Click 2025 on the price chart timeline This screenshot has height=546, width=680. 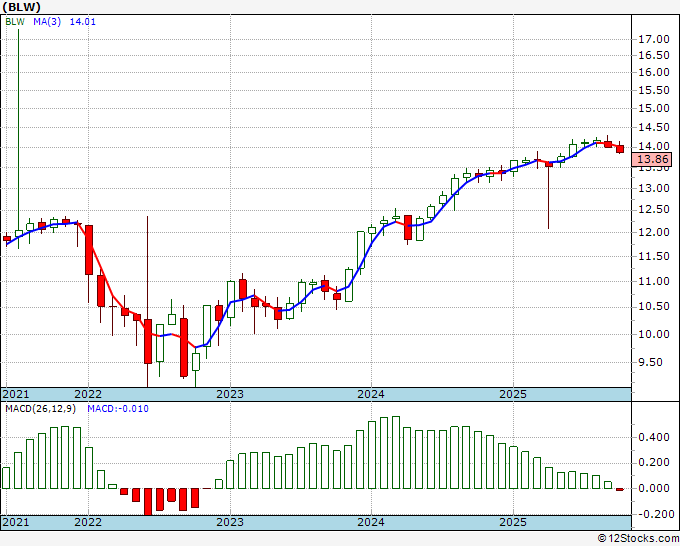(x=513, y=394)
